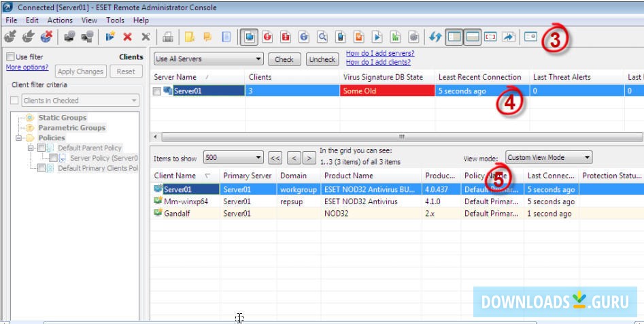Screen dimensions: 644x324
Task: Click the grey X icon in toolbar
Action: [x=146, y=37]
